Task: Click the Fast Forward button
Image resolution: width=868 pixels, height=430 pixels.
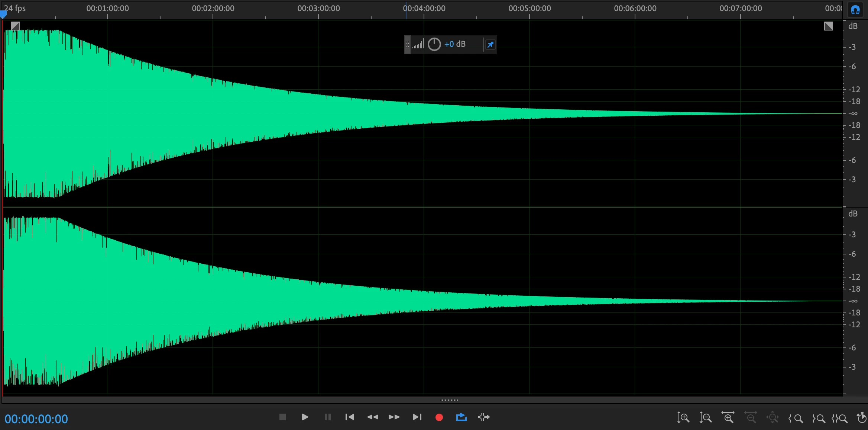Action: (x=394, y=417)
